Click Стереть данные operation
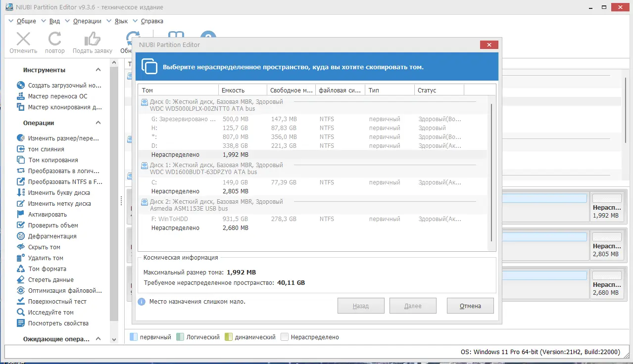The height and width of the screenshot is (364, 633). [x=46, y=279]
